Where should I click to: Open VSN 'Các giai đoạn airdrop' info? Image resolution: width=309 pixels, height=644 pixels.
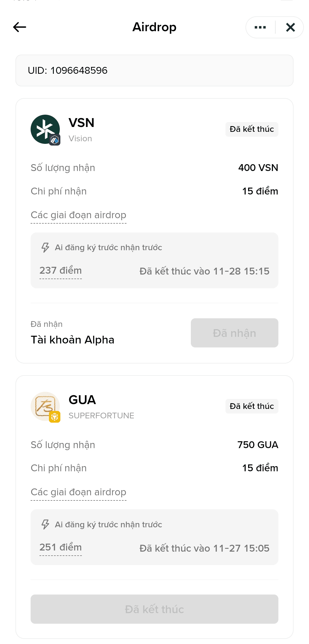pyautogui.click(x=78, y=215)
